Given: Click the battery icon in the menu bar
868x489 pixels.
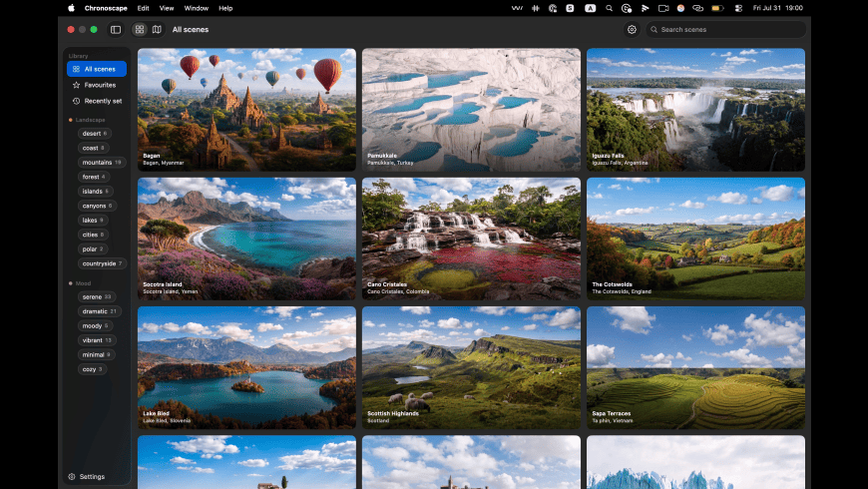Looking at the screenshot, I should click(x=717, y=8).
